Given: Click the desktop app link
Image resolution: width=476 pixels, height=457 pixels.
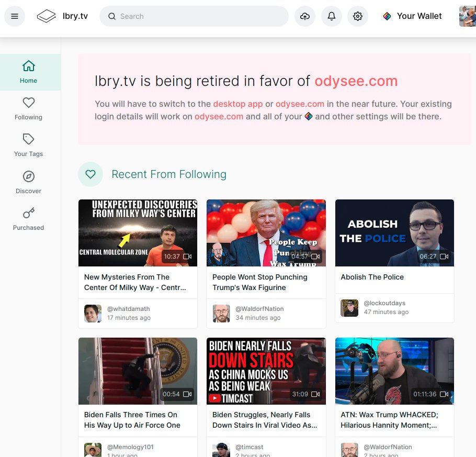Looking at the screenshot, I should pos(237,104).
